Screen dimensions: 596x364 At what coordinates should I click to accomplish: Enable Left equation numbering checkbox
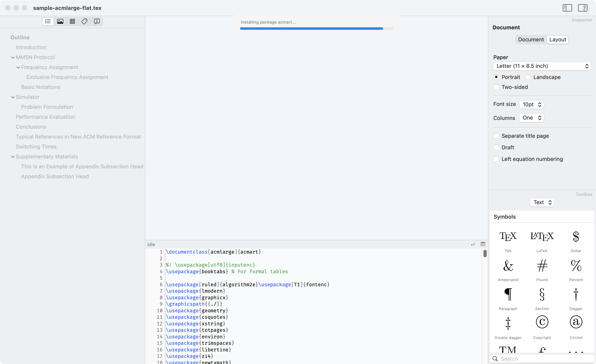click(496, 159)
